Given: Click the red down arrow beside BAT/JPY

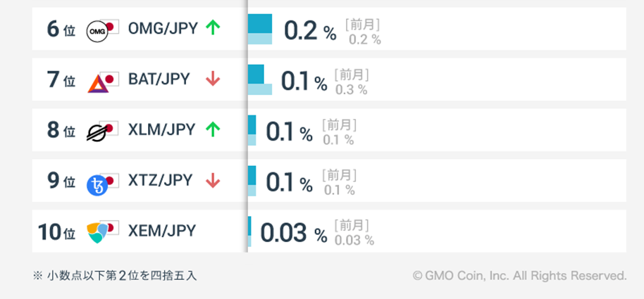Looking at the screenshot, I should click(212, 79).
